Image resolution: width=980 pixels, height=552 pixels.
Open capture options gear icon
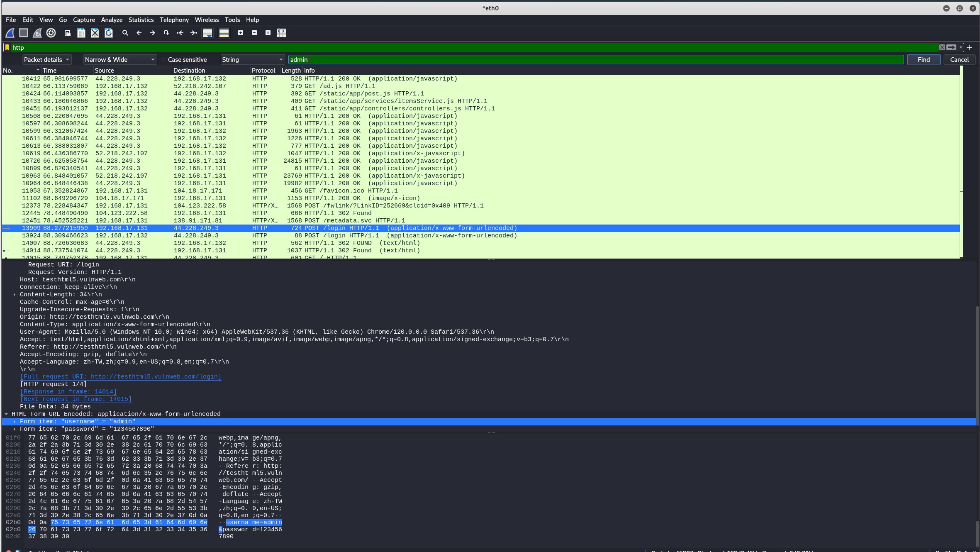click(51, 33)
